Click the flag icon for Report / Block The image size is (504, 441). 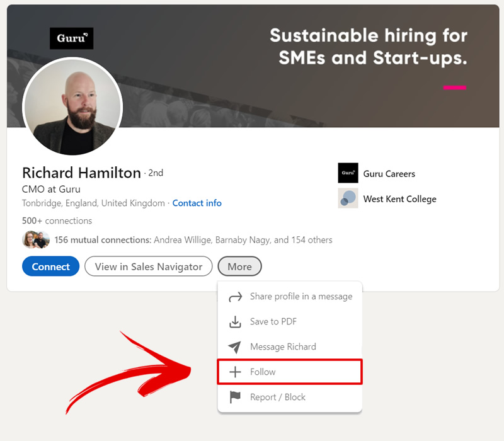coord(235,398)
